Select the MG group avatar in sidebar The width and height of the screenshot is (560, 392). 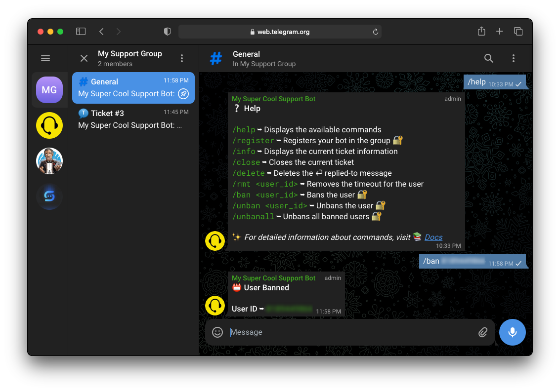pyautogui.click(x=49, y=90)
